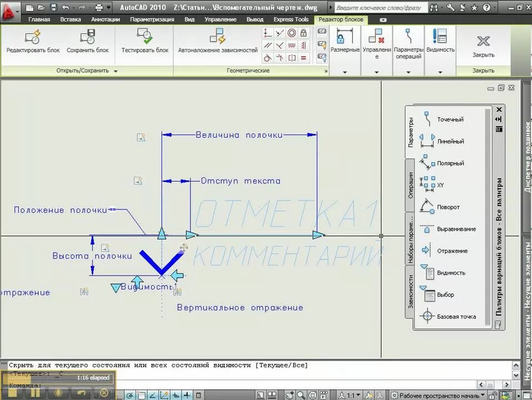
Task: Apply the Horizontal constraint tool
Action: (292, 45)
